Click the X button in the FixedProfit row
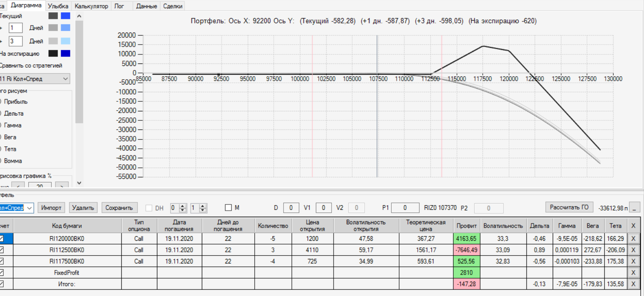644x296 pixels. pyautogui.click(x=634, y=273)
